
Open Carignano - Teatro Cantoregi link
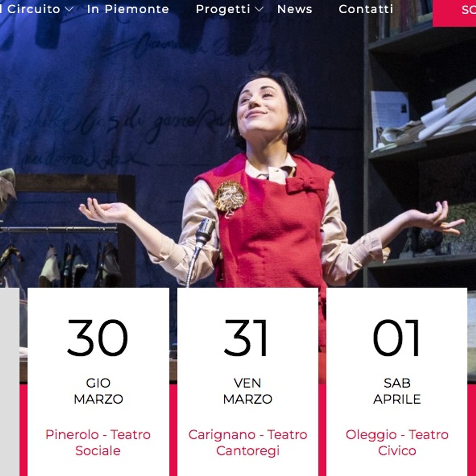tap(248, 442)
